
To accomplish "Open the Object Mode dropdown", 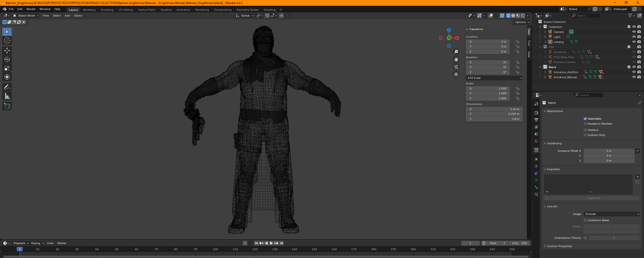I will click(x=26, y=16).
